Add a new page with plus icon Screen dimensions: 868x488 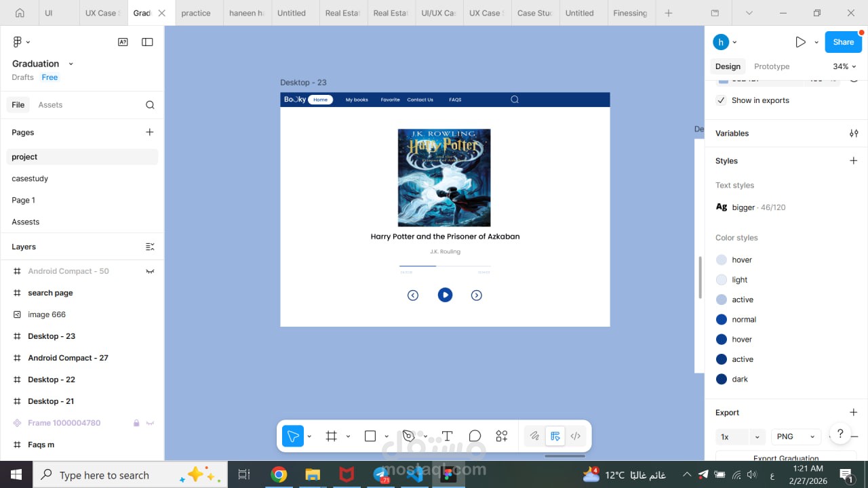(x=150, y=132)
